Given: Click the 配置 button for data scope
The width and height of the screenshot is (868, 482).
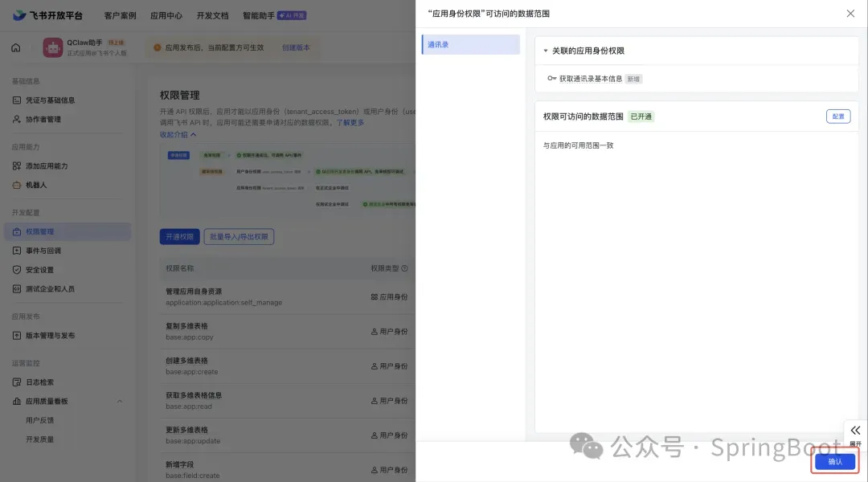Looking at the screenshot, I should (837, 116).
